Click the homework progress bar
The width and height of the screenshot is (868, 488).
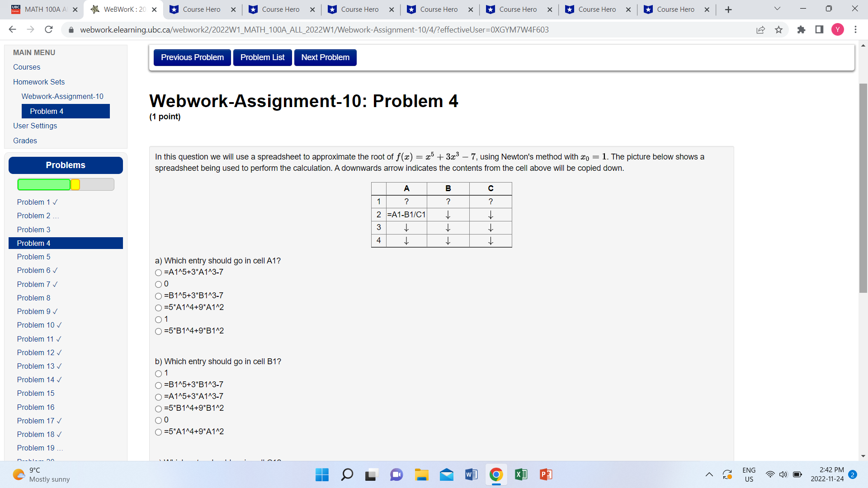pos(66,184)
